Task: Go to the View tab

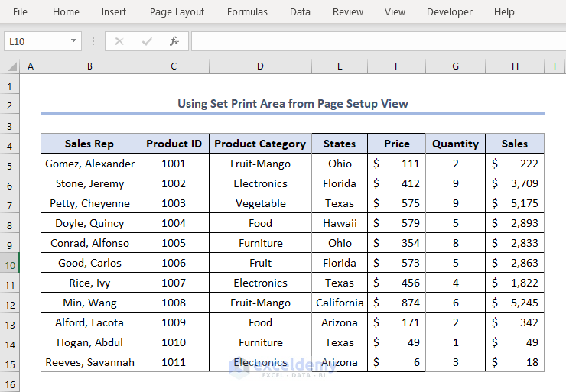Action: pyautogui.click(x=395, y=11)
